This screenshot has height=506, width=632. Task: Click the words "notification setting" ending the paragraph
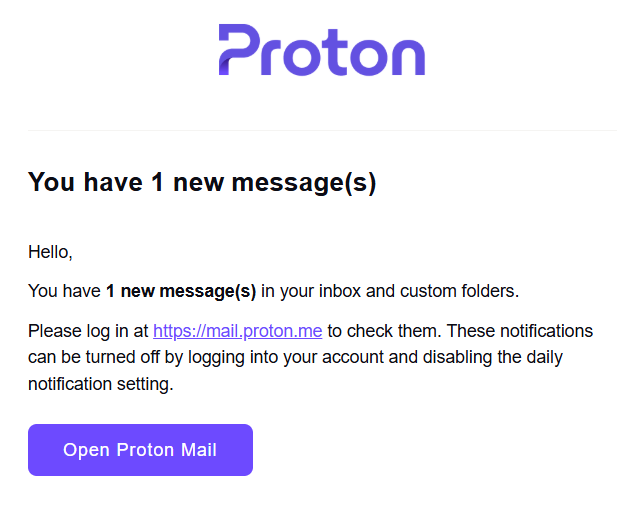click(x=101, y=383)
